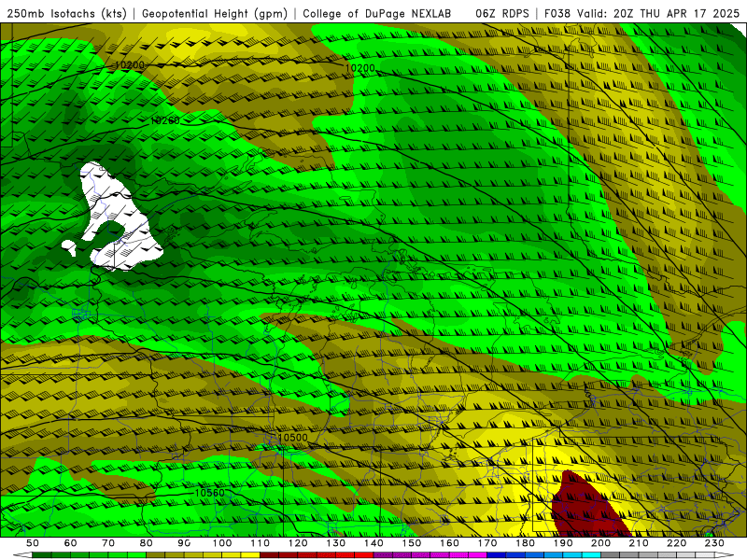Click the 190 value on the color scale

(563, 543)
